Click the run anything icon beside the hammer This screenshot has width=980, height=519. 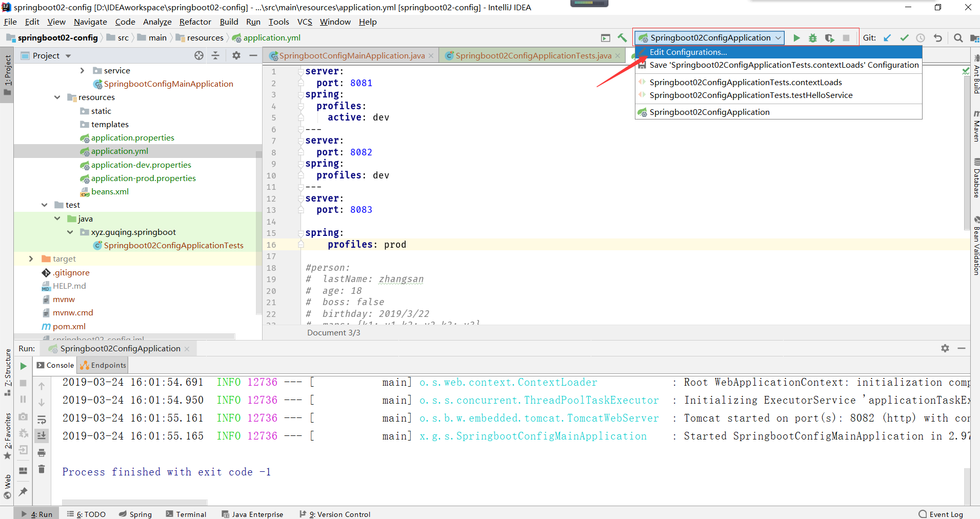tap(606, 38)
